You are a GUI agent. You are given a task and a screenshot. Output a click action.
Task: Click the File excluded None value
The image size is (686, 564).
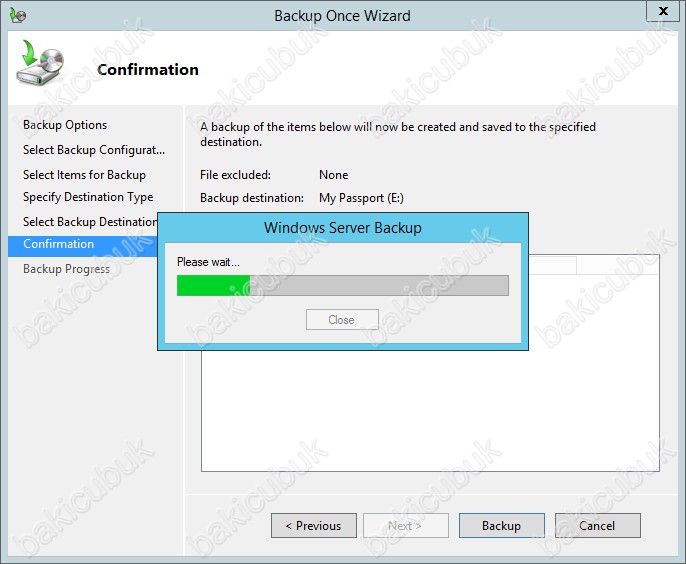point(333,175)
